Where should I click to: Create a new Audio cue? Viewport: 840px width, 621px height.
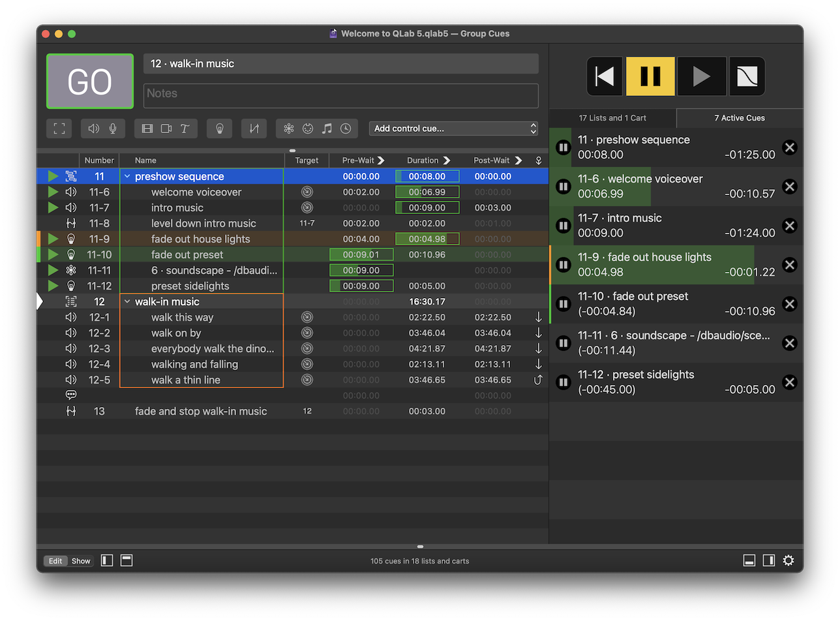click(x=93, y=129)
